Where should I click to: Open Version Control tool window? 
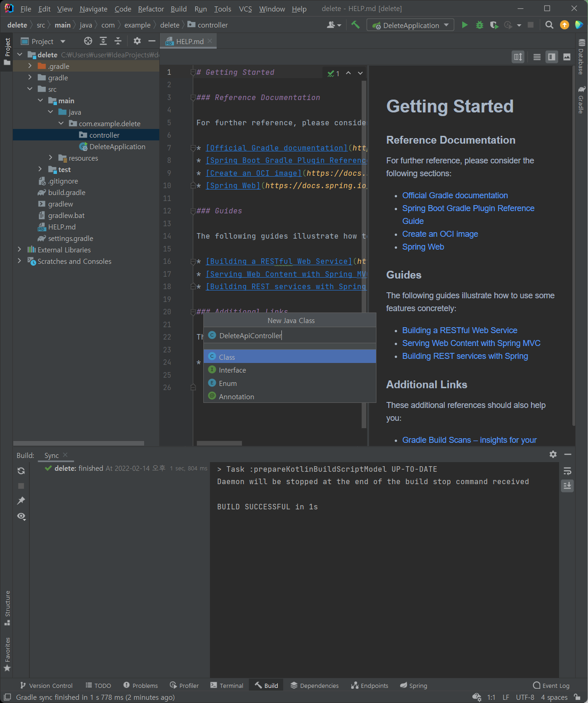46,686
